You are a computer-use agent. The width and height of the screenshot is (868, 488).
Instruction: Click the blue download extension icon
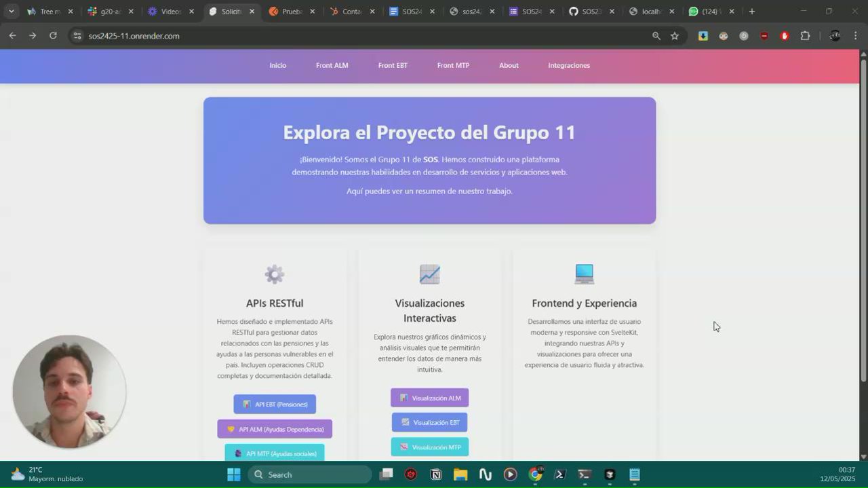point(703,36)
